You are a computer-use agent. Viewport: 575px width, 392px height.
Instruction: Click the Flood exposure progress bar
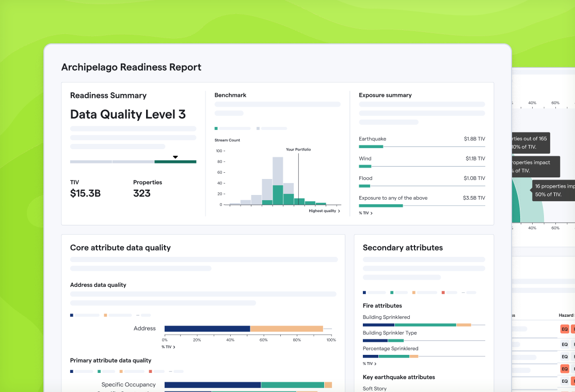422,186
